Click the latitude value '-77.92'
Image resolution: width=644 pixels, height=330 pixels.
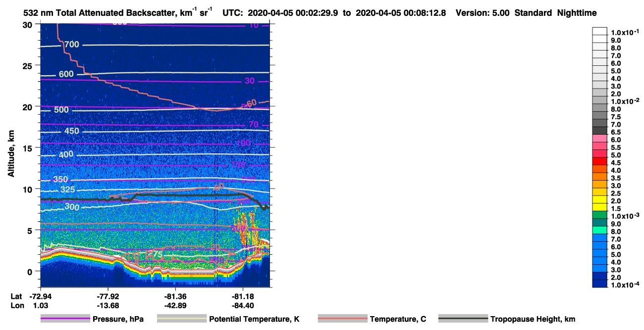pyautogui.click(x=107, y=297)
